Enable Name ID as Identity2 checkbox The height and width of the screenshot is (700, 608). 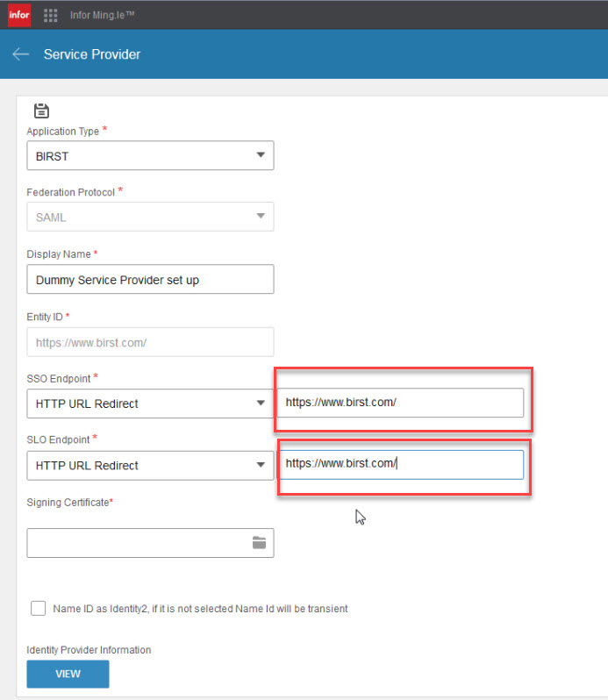(39, 608)
